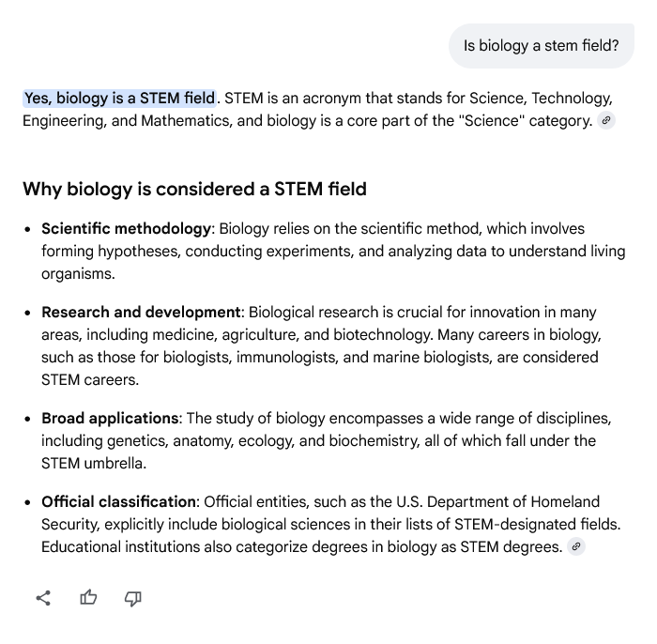Screen dimensions: 657x644
Task: Click the thumbs up icon
Action: [88, 598]
